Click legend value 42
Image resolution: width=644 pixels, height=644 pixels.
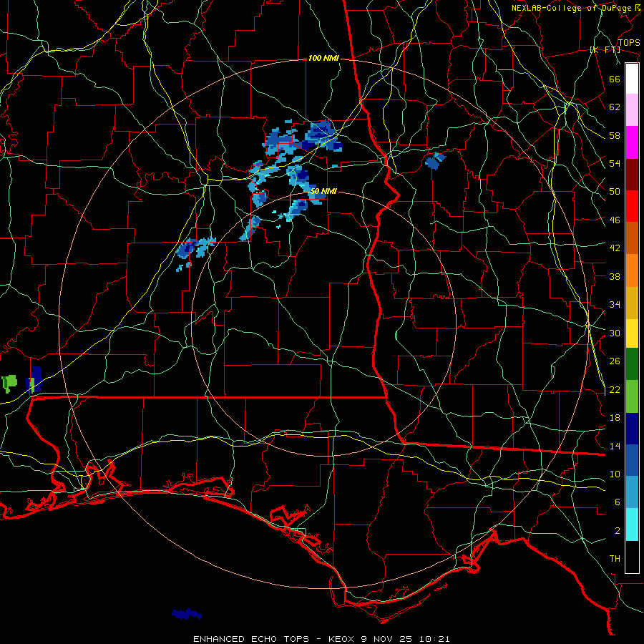[x=615, y=248]
